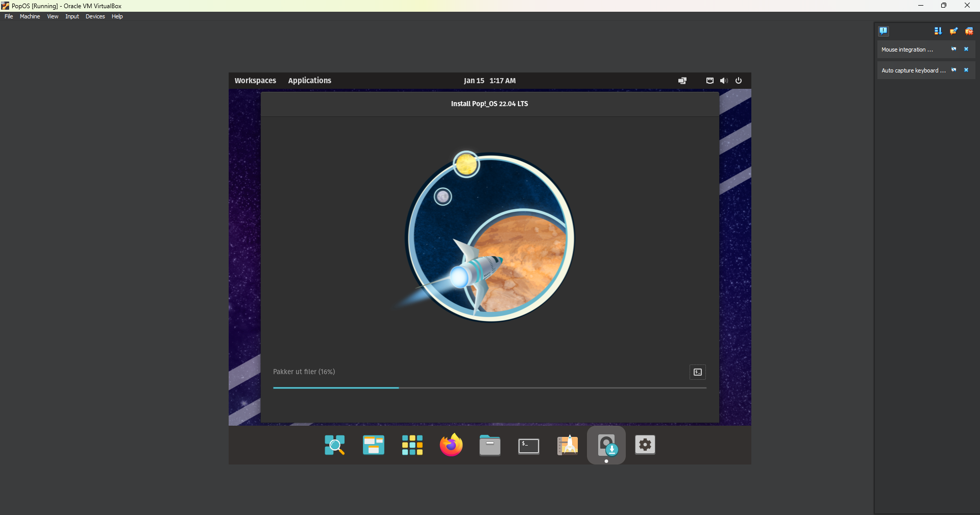Open Pop!_OS launcher search in dock

tap(335, 445)
